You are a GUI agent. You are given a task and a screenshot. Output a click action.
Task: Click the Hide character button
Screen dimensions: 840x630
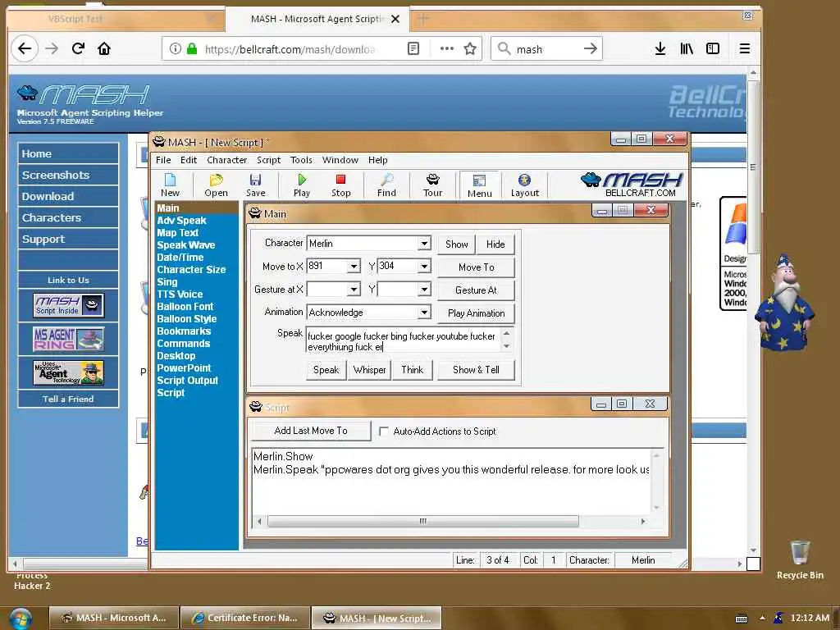point(495,244)
